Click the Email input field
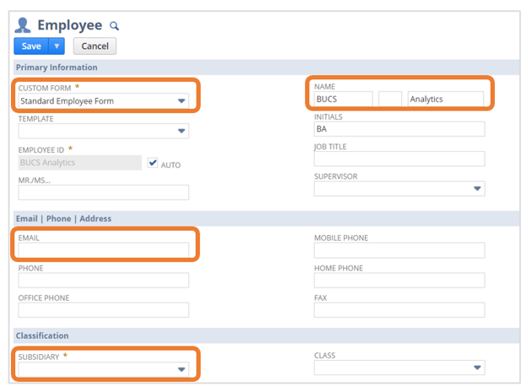Image resolution: width=532 pixels, height=392 pixels. tap(103, 250)
